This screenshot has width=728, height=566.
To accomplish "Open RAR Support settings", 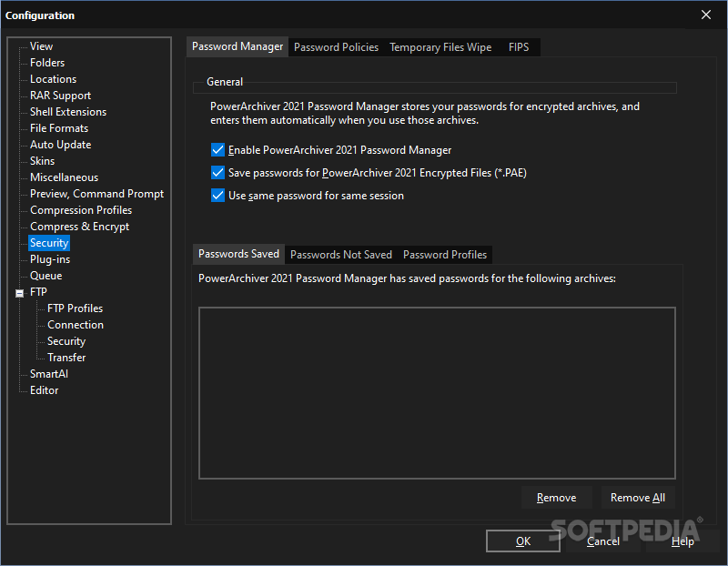I will tap(60, 96).
